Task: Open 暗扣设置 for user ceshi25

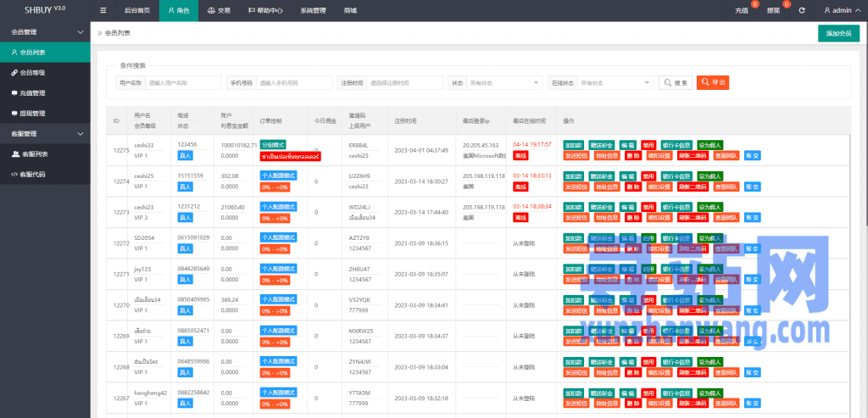Action: coord(659,187)
